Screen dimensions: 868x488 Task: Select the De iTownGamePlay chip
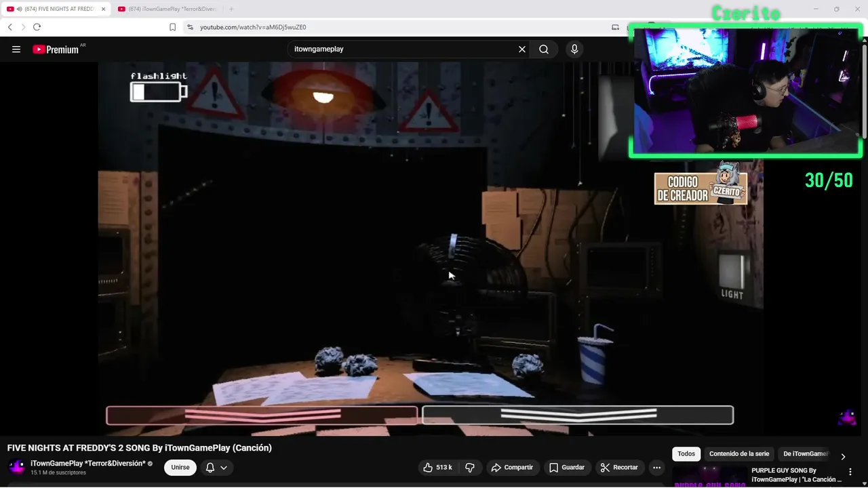pos(806,454)
